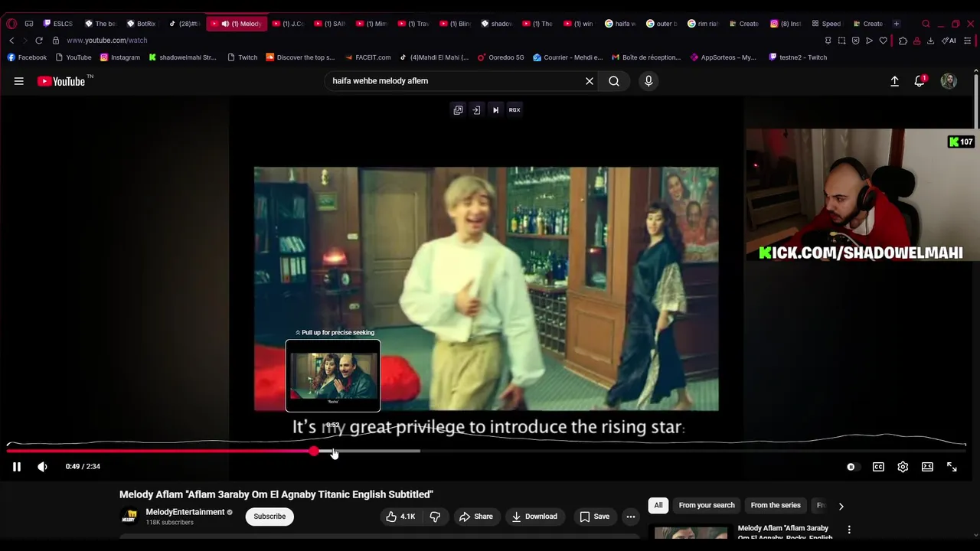Like the video (4.1K)
Screen dimensions: 980x551
400,517
